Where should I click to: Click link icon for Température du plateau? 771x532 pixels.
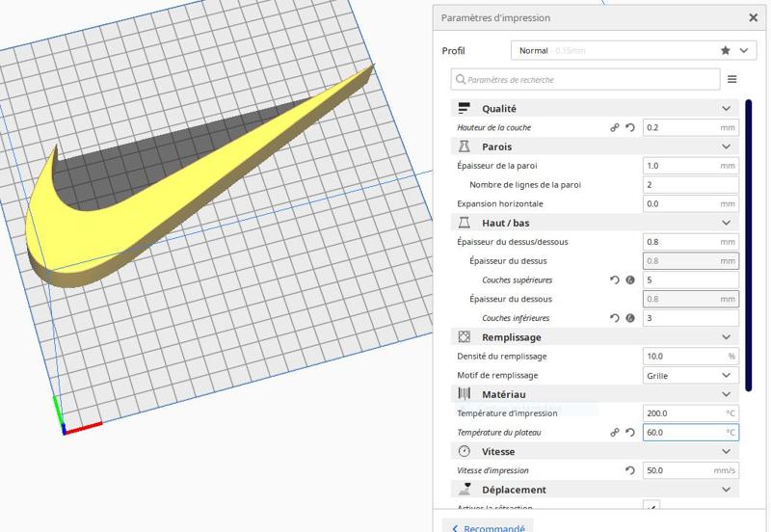pyautogui.click(x=615, y=432)
